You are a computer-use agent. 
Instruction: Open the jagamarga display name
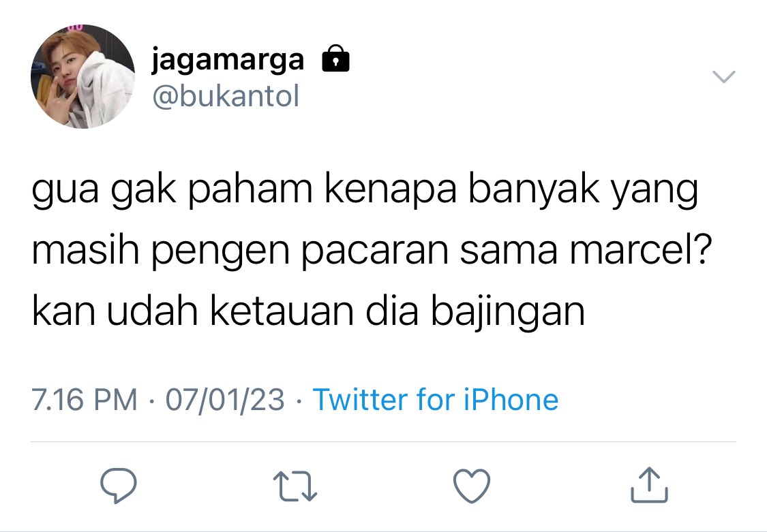click(228, 61)
